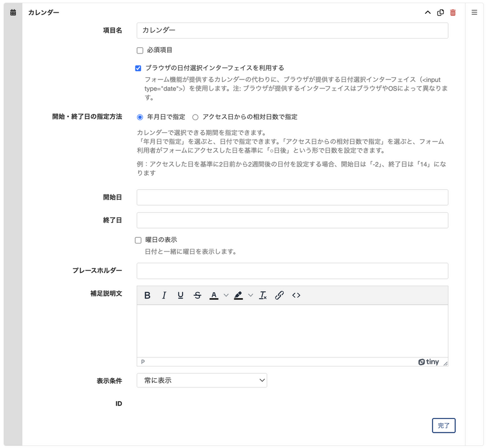The image size is (489, 448).
Task: Apply strikethrough formatting in the editor
Action: click(x=197, y=295)
